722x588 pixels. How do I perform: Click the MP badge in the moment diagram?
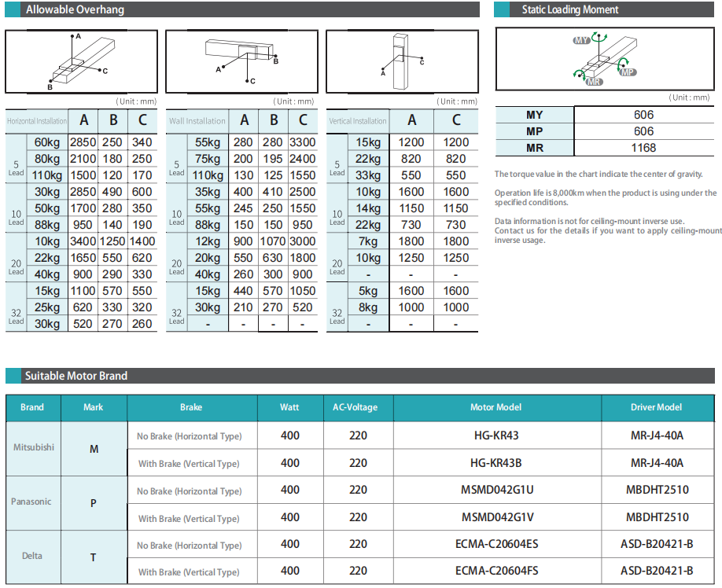click(627, 72)
